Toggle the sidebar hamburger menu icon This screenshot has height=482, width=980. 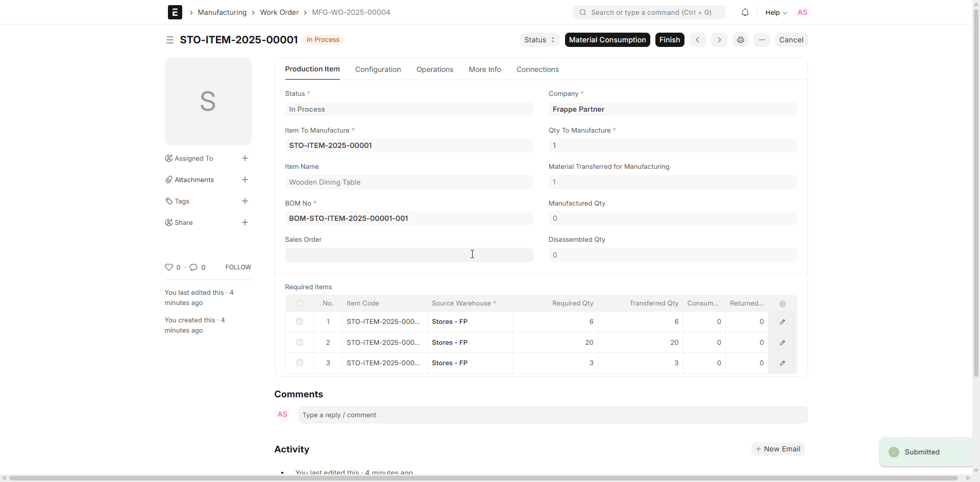[170, 40]
